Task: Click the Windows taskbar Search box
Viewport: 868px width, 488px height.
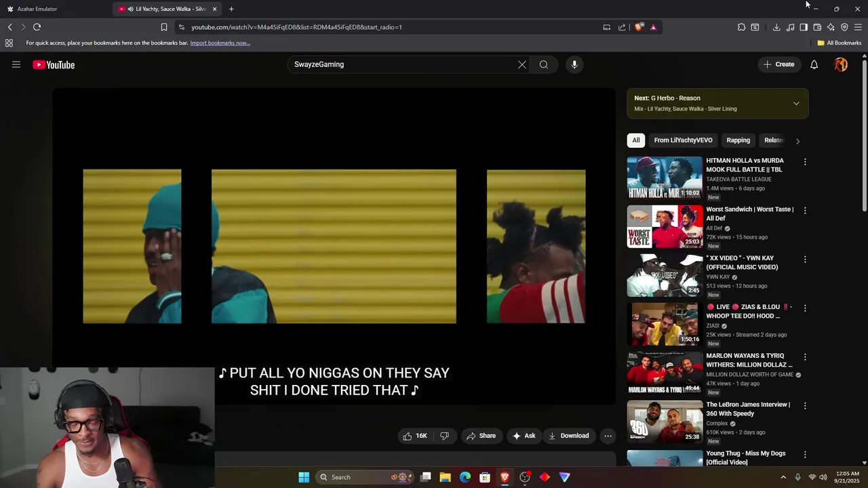Action: coord(365,477)
